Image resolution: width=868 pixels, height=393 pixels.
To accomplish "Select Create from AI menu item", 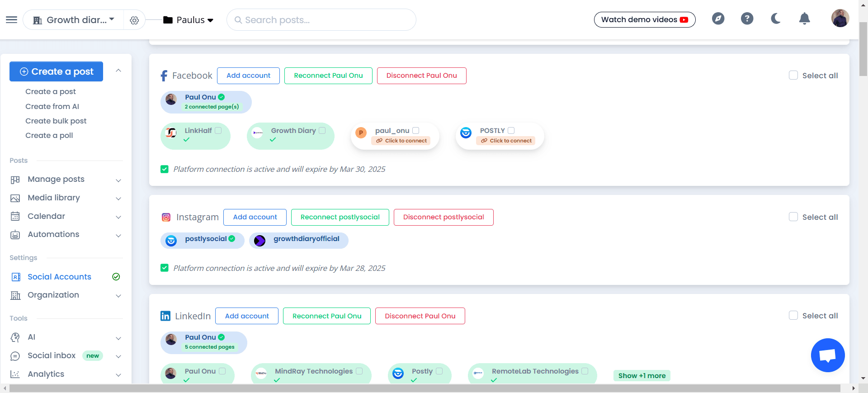I will [x=52, y=106].
